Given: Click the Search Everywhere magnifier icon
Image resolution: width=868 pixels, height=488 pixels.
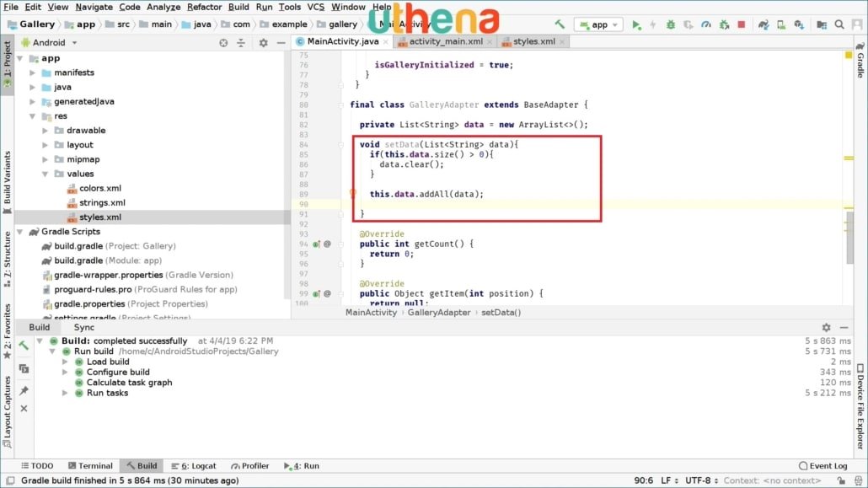Looking at the screenshot, I should coord(839,25).
